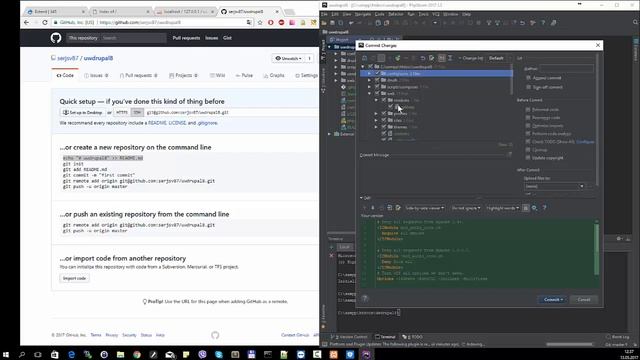Viewport: 640px width, 360px height.
Task: Bookmark this page with the star icon
Action: tap(260, 22)
